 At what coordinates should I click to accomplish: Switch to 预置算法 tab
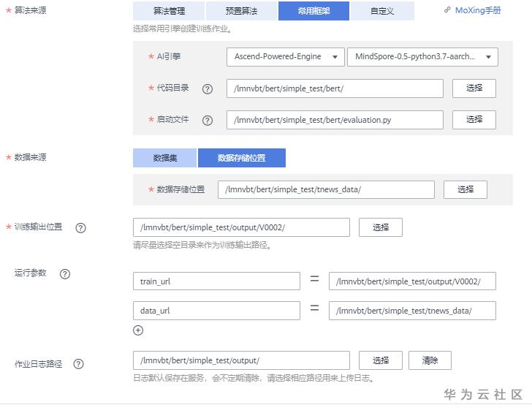pyautogui.click(x=242, y=11)
